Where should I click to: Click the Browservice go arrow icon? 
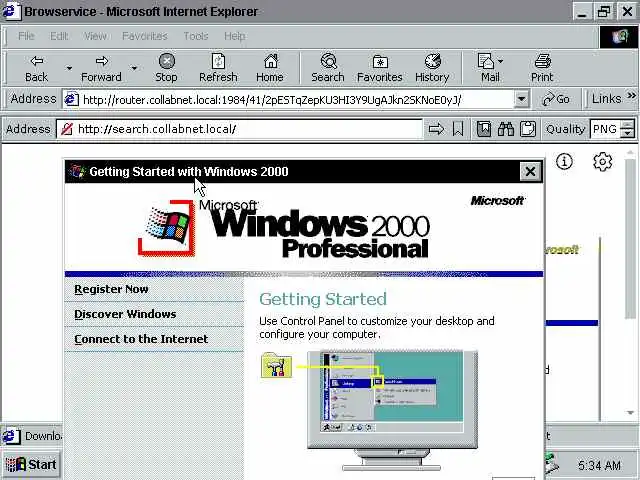[x=436, y=129]
